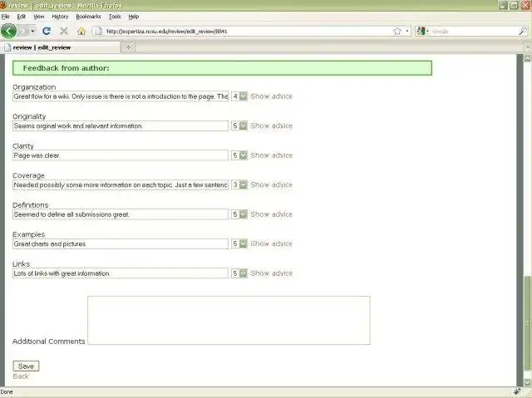Click the tab list arrow at the tab bar end
The width and height of the screenshot is (532, 398).
[x=528, y=47]
